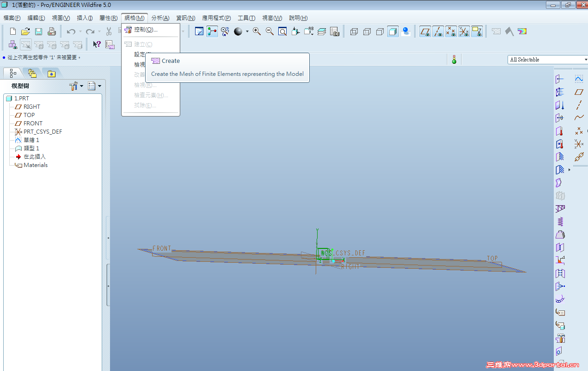The image size is (588, 371).
Task: Open a file using the folder icon
Action: [x=26, y=31]
